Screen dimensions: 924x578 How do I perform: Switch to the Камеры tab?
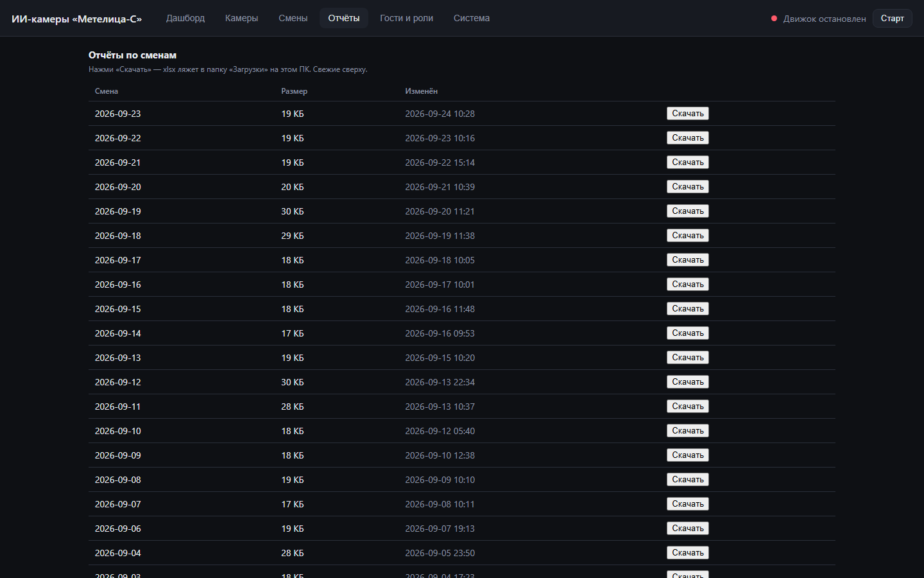(x=241, y=18)
